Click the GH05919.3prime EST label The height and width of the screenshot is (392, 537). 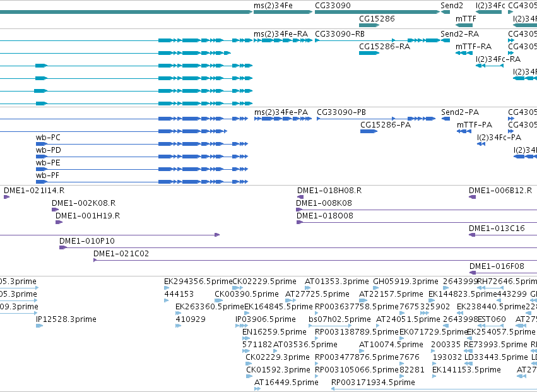[x=406, y=282]
